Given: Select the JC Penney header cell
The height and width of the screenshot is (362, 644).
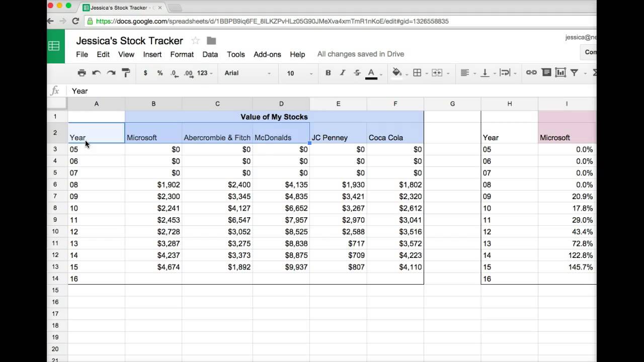Looking at the screenshot, I should coord(338,133).
